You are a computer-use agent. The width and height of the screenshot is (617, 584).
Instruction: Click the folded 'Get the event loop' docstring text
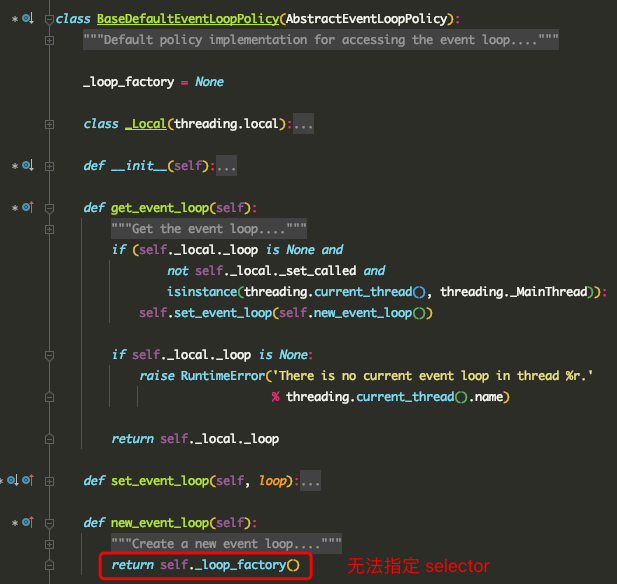click(209, 229)
